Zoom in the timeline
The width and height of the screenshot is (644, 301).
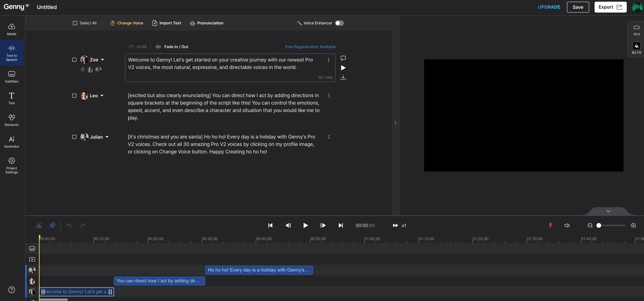click(634, 226)
